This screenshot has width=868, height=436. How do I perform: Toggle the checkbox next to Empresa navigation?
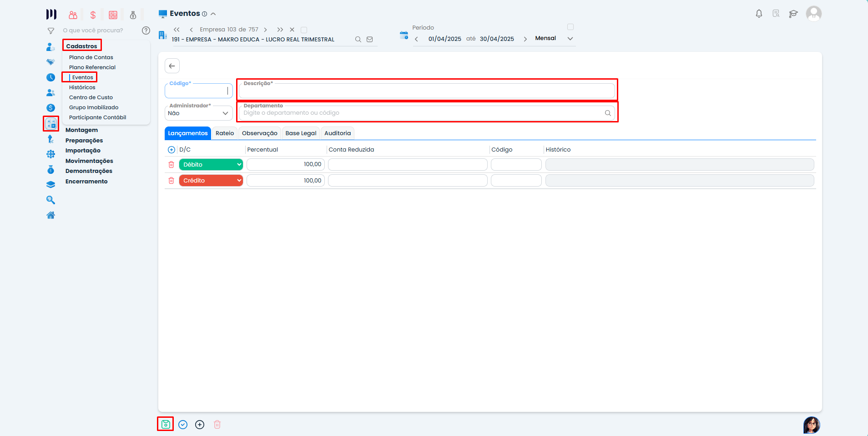pos(304,30)
